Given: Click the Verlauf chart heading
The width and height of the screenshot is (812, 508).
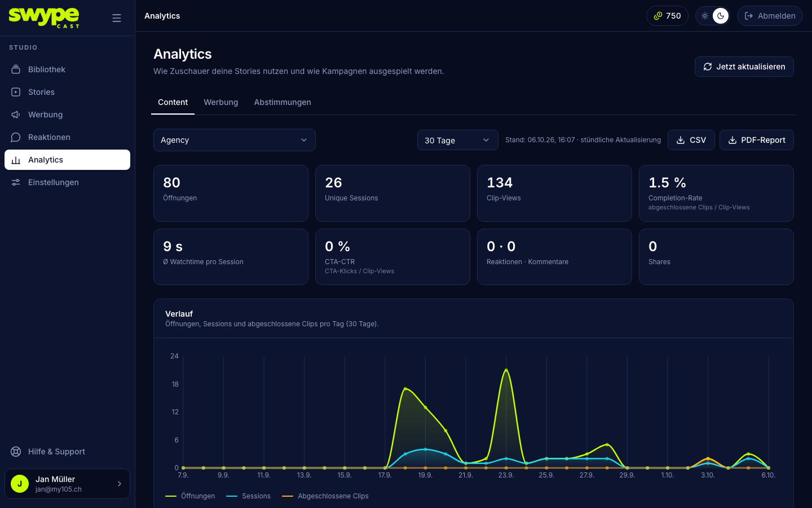Looking at the screenshot, I should click(179, 314).
